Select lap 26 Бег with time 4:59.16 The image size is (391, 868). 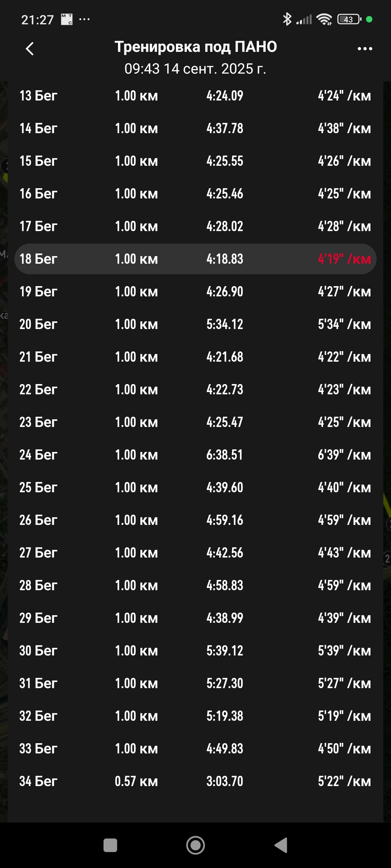[195, 520]
